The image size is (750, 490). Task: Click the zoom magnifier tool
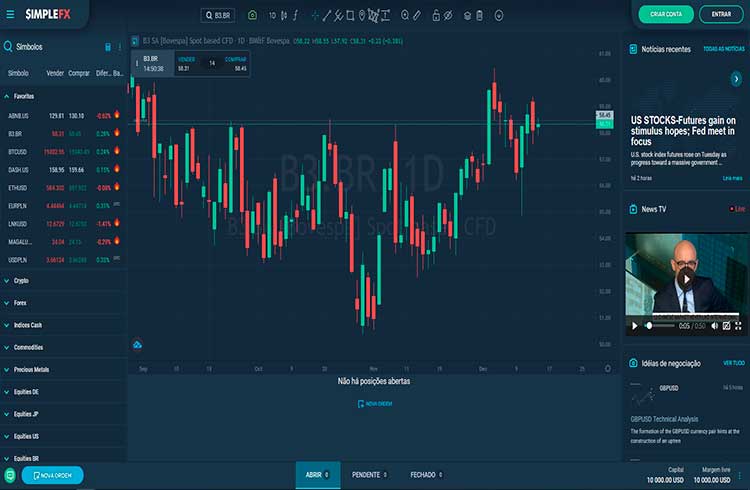[405, 15]
